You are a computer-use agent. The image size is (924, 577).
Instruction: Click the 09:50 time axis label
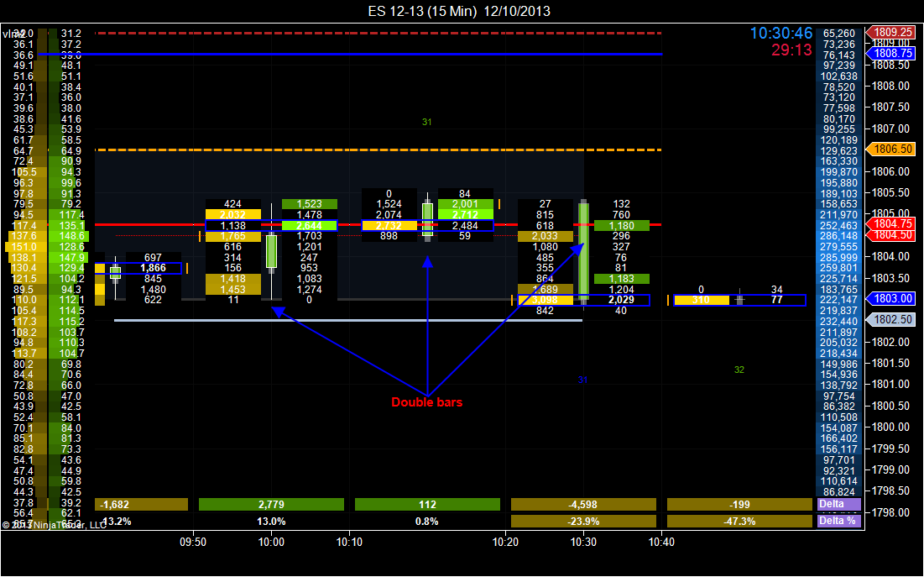click(193, 543)
